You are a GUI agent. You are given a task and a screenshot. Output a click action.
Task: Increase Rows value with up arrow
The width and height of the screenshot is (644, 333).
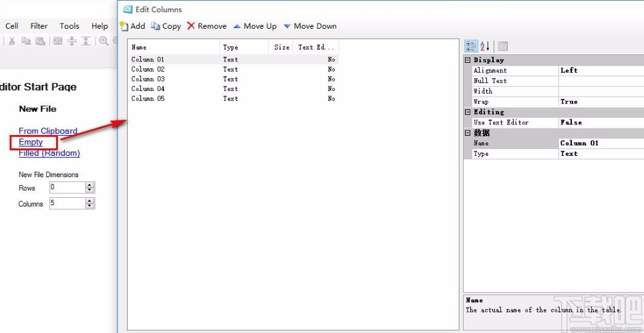(x=90, y=185)
